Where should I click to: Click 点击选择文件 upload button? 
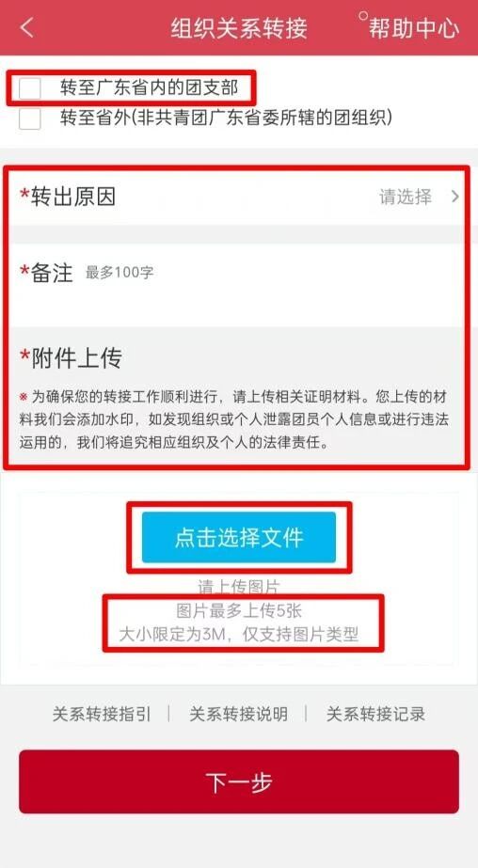pos(239,537)
